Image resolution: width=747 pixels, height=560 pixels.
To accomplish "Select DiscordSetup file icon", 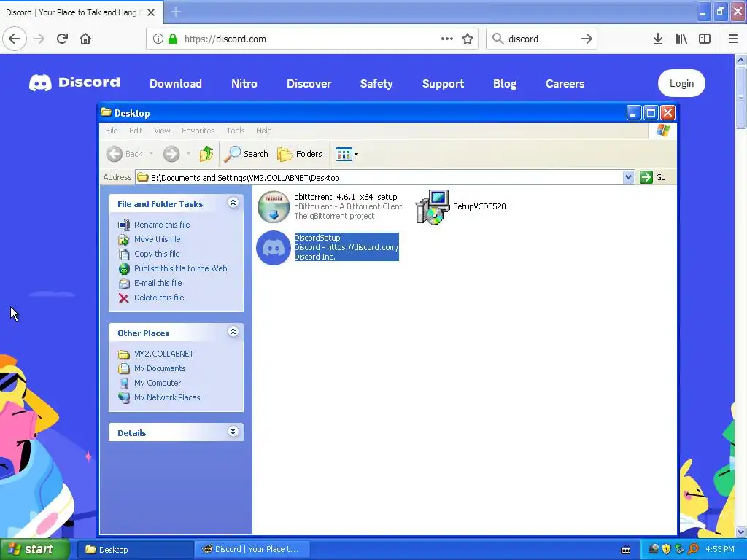I will pos(274,248).
